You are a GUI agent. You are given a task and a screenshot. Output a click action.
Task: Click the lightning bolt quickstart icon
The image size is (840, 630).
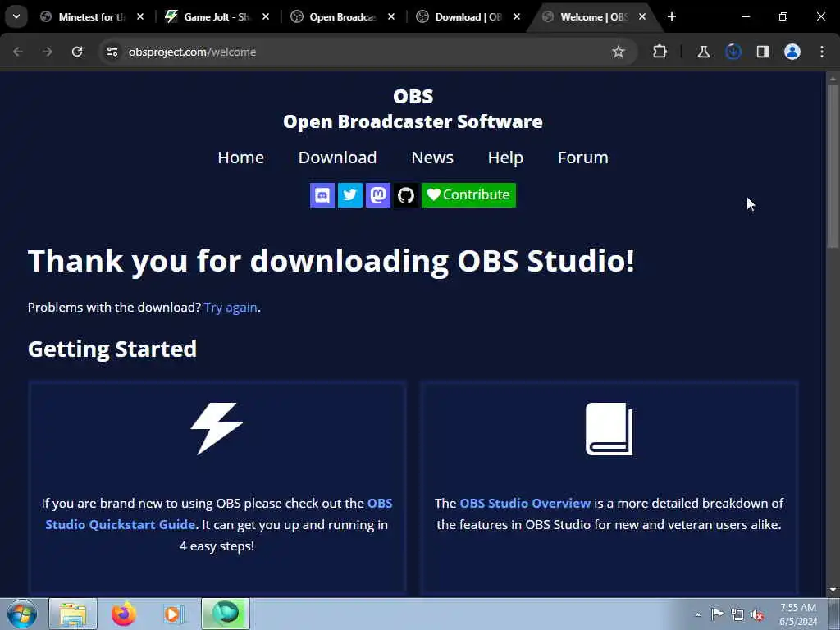217,428
